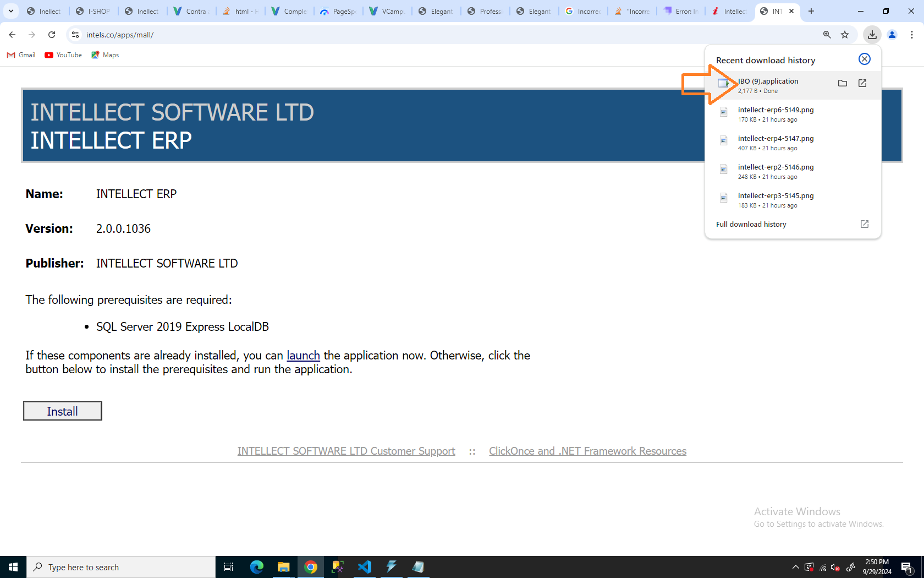Expand the tab search dropdown
Image resolution: width=924 pixels, height=578 pixels.
click(x=11, y=11)
